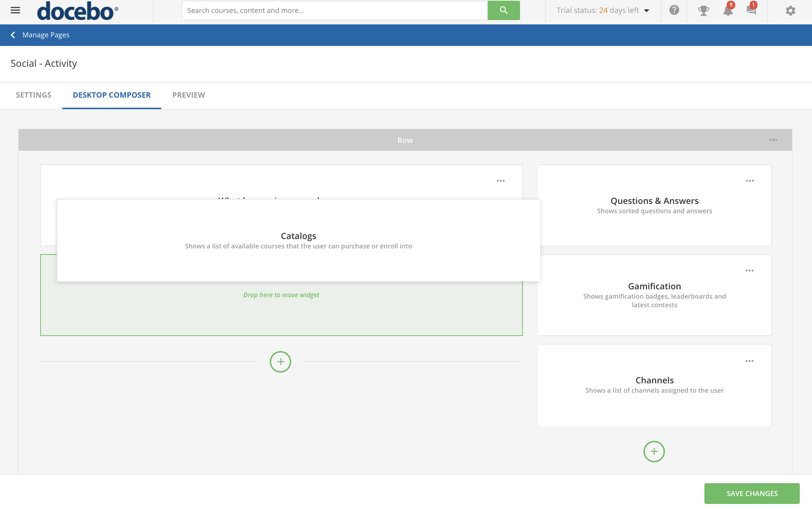Image resolution: width=812 pixels, height=509 pixels.
Task: Add widget below the Channels widget
Action: click(654, 452)
